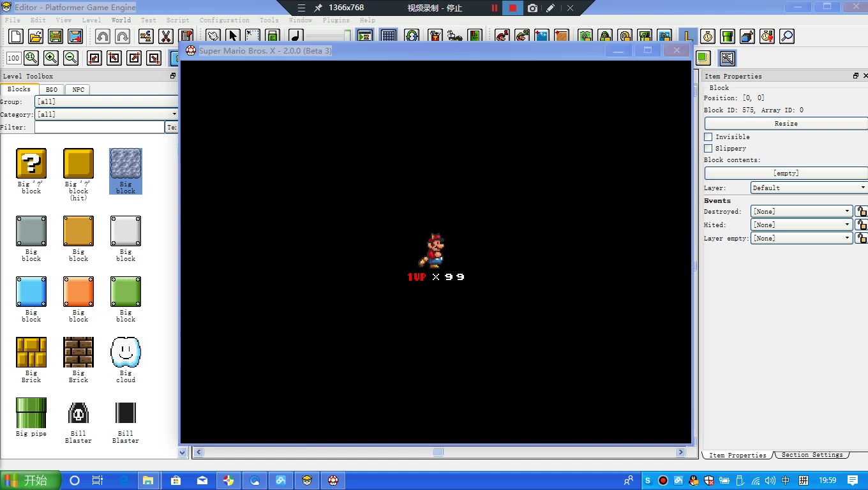Pick the eraser tool
Screen dimensions: 868x490
pos(273,36)
